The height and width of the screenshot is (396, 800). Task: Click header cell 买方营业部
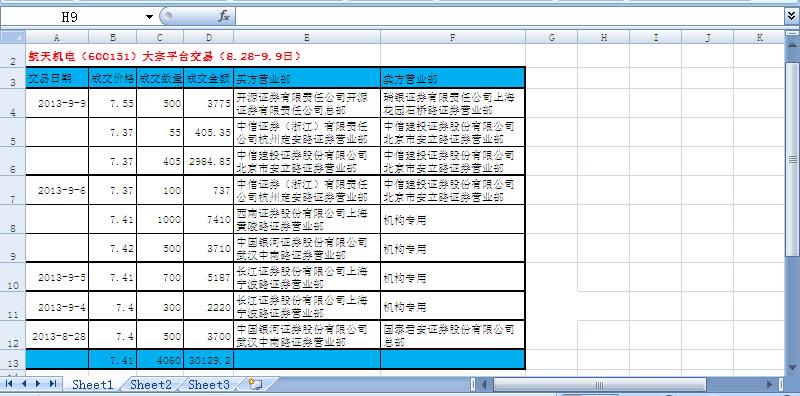tap(307, 79)
